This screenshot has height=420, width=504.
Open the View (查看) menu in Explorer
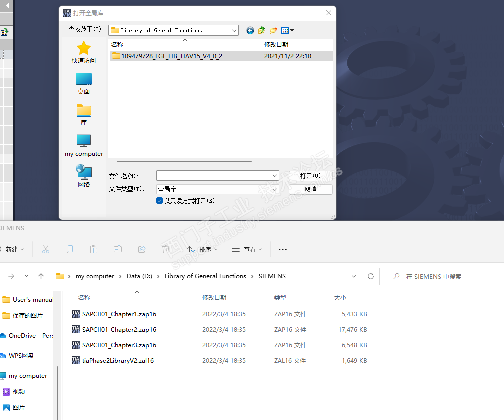coord(247,249)
